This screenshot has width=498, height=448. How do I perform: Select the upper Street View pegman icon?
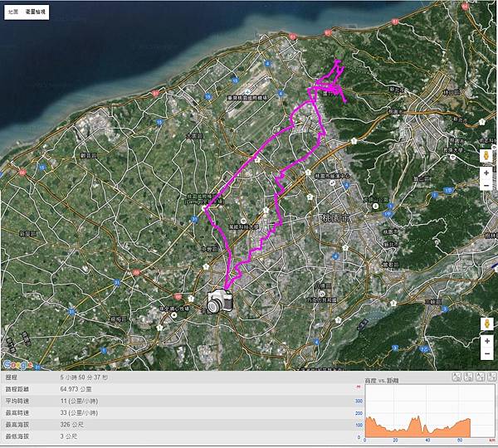(x=486, y=156)
